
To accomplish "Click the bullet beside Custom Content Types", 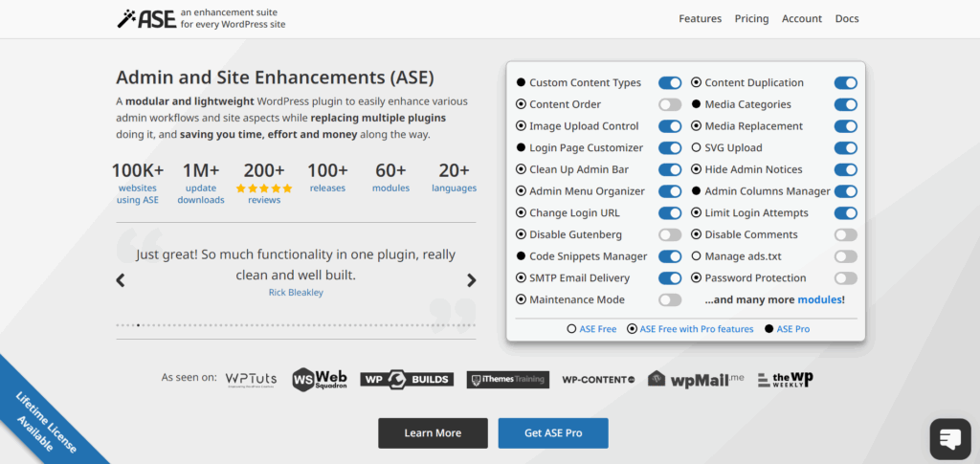I will tap(521, 83).
